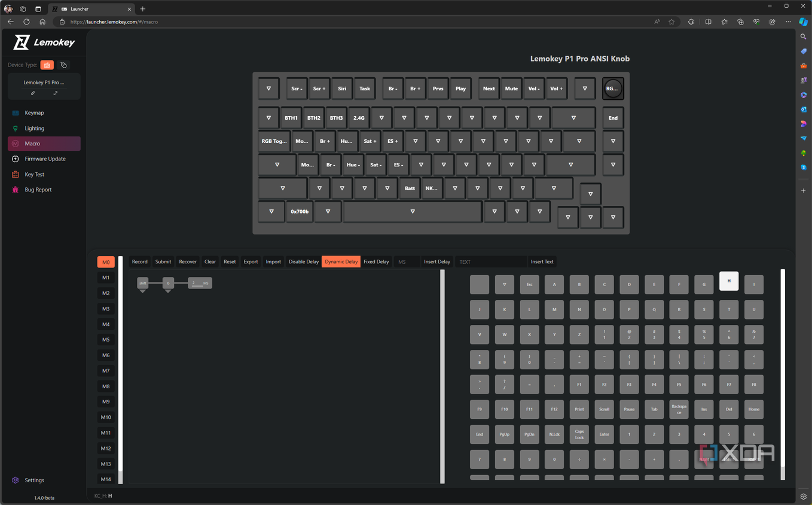The height and width of the screenshot is (505, 812).
Task: Click the macro slot list scrollbar
Action: coord(120,370)
